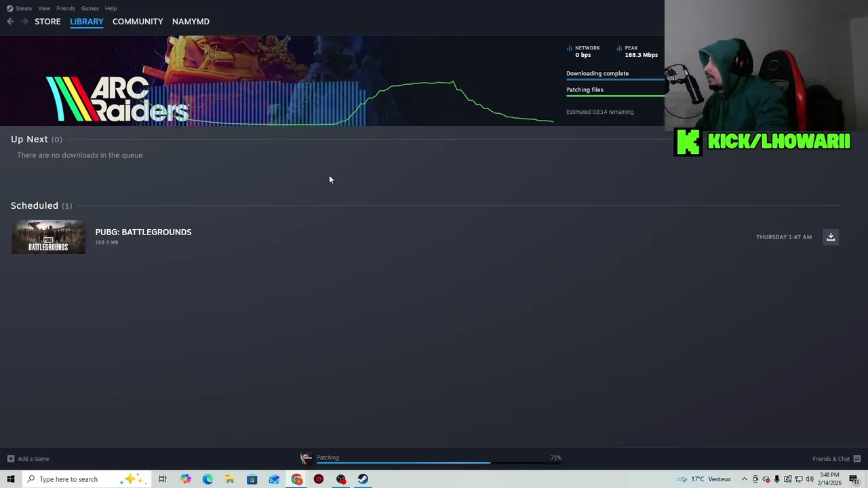Screen dimensions: 868x488
Task: Click the microphone system tray icon
Action: [x=777, y=479]
